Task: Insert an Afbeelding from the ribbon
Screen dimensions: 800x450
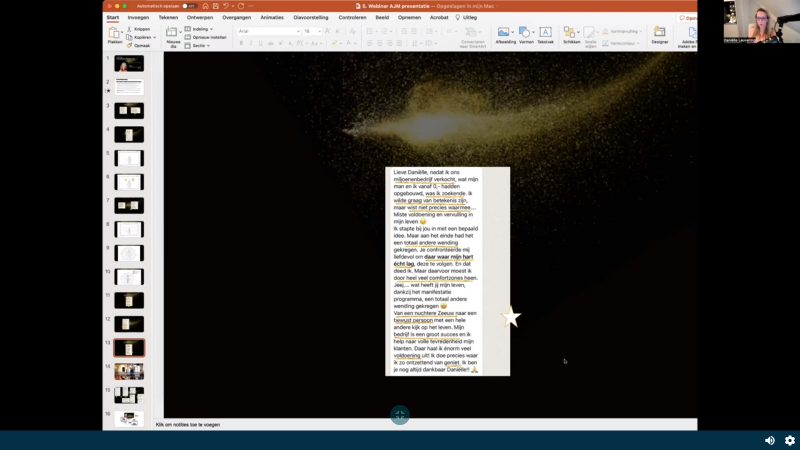Action: pos(505,34)
